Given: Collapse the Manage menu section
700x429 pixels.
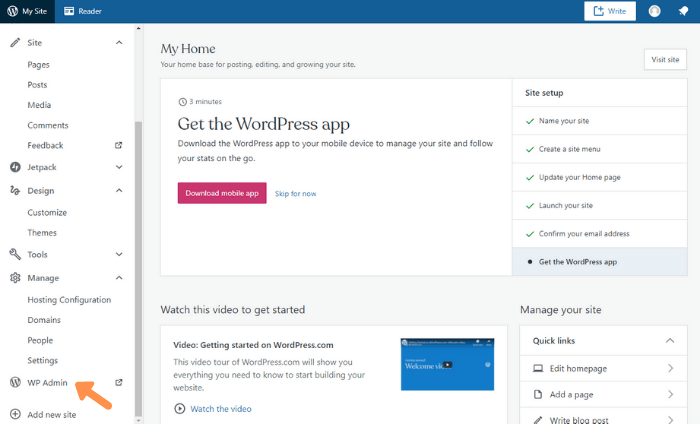Looking at the screenshot, I should [119, 278].
